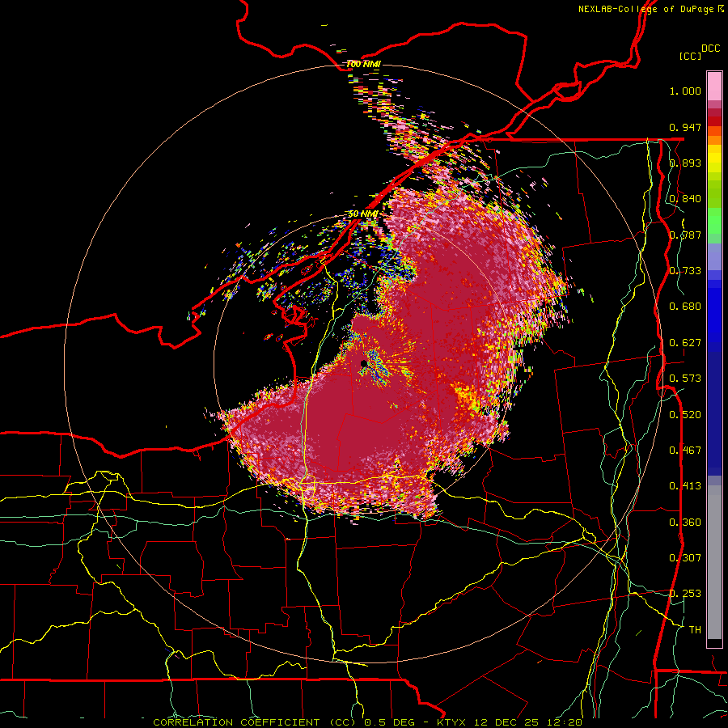Select the 0.253 scale value

point(685,594)
